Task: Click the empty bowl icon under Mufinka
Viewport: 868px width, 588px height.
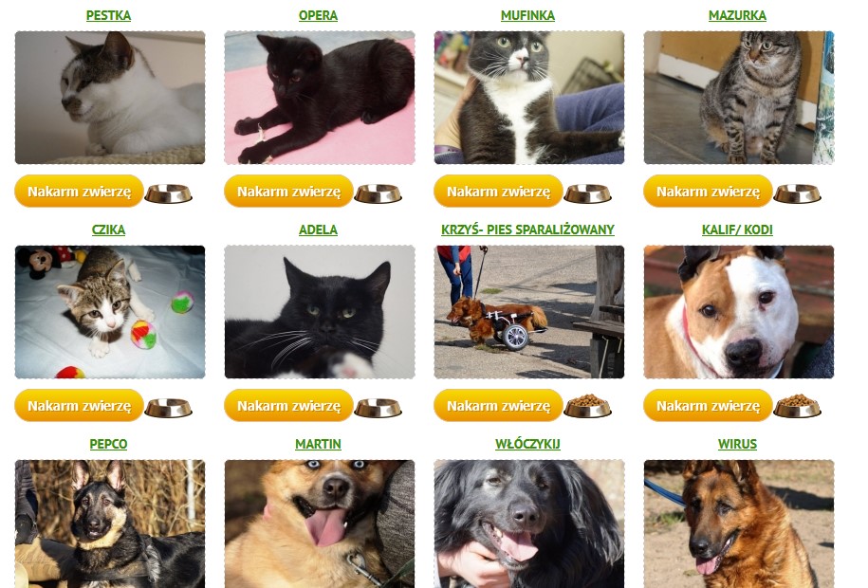Action: 588,193
